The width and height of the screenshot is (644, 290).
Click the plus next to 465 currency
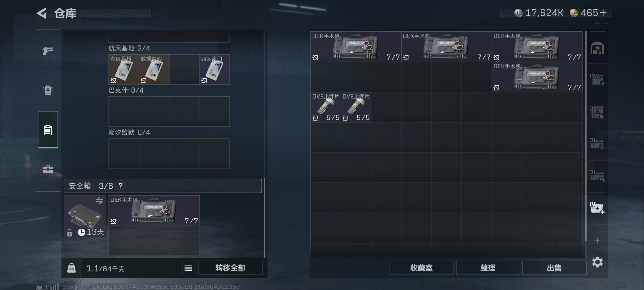(x=603, y=13)
